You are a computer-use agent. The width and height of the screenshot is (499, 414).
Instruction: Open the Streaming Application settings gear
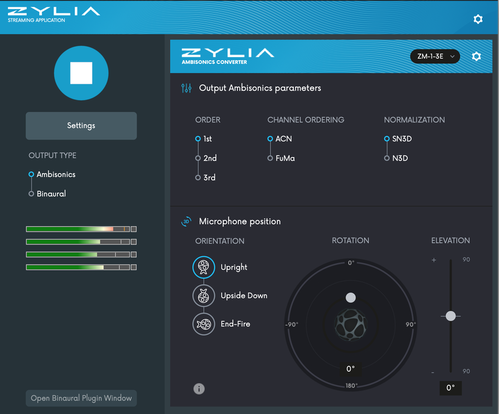coord(478,19)
